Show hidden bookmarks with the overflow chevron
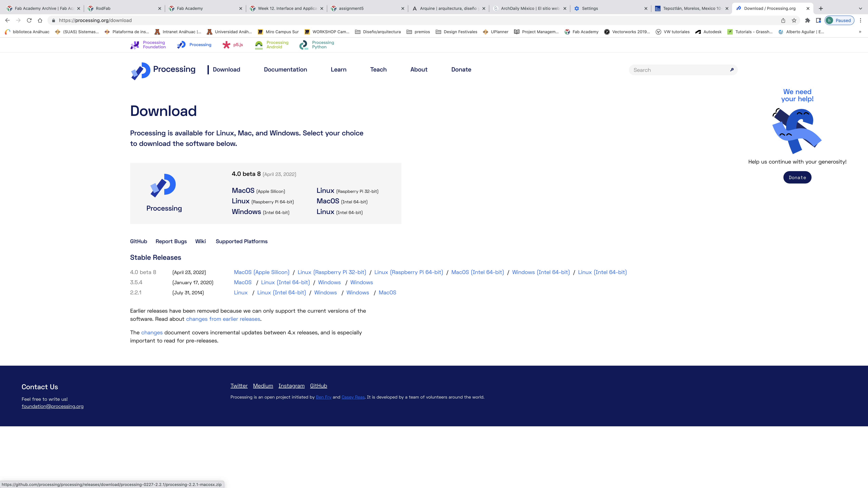868x488 pixels. pos(860,32)
